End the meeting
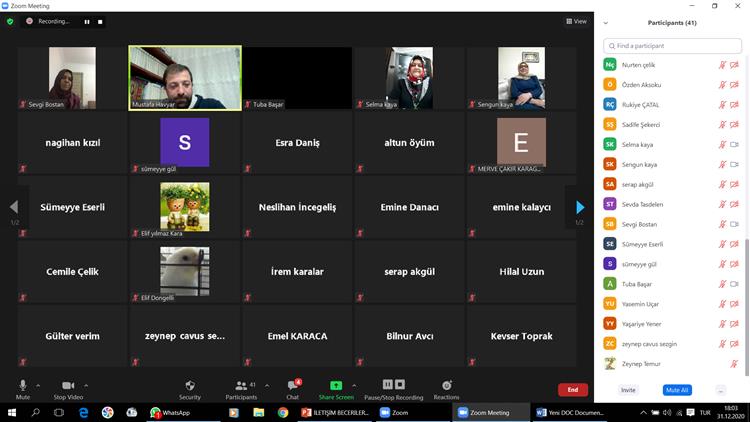 [x=573, y=390]
